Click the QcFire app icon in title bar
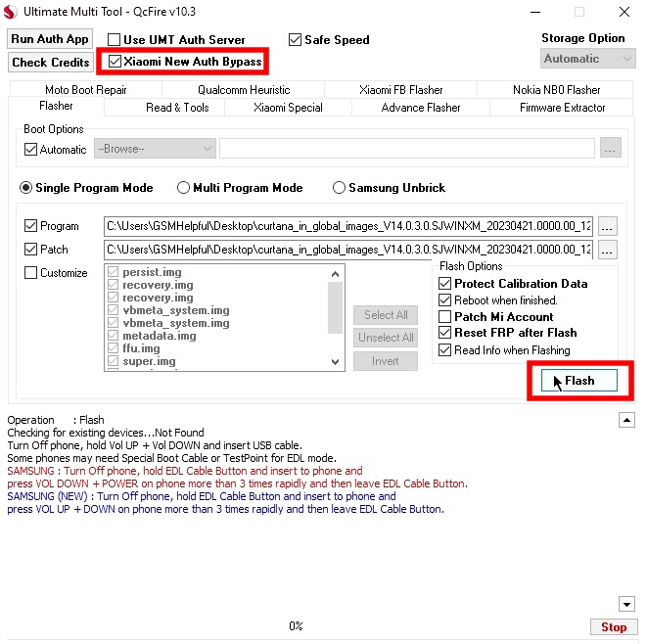 [11, 12]
